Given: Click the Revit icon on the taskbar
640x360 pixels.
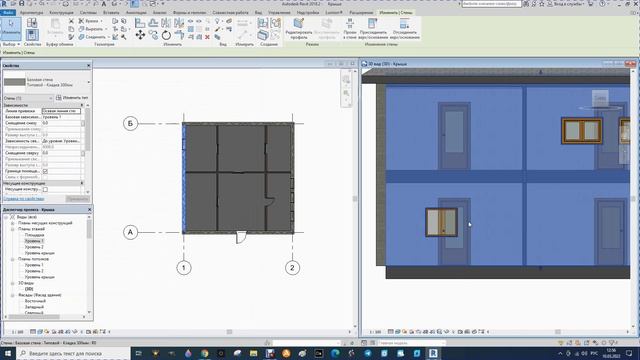Looking at the screenshot, I should pyautogui.click(x=433, y=353).
